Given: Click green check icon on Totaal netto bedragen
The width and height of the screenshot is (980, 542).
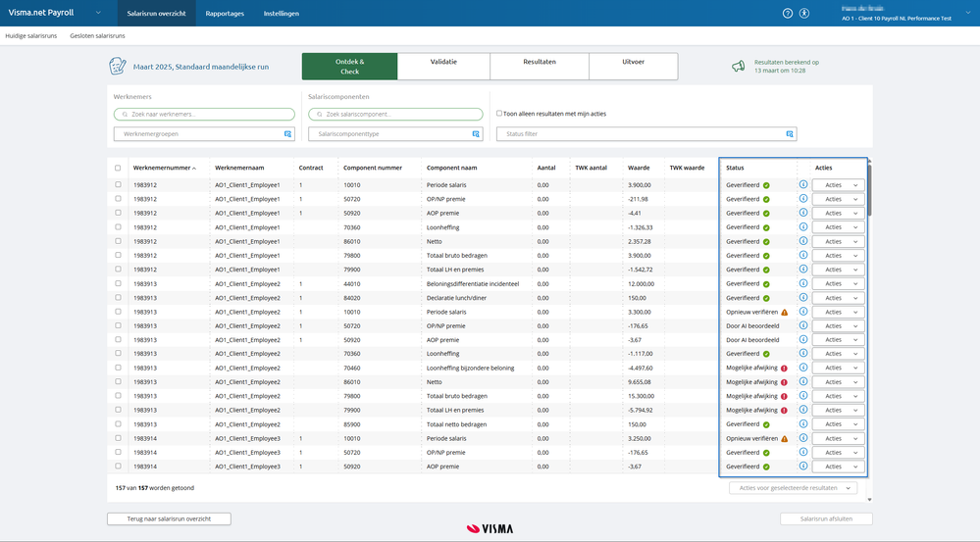Looking at the screenshot, I should (x=766, y=424).
